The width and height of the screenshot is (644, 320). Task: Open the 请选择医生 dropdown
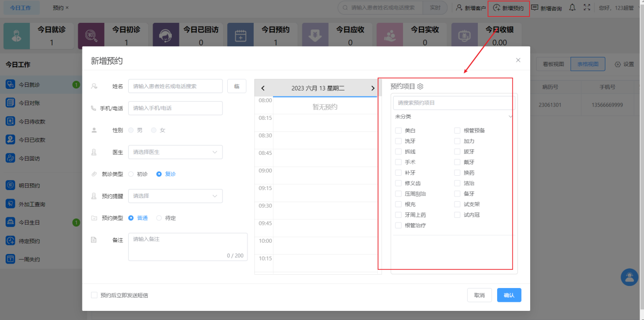click(175, 152)
